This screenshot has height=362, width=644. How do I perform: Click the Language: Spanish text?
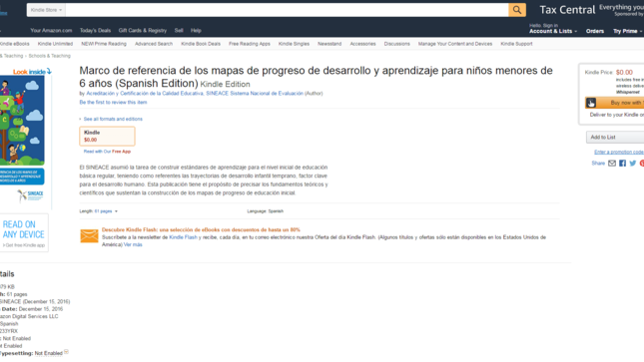click(x=265, y=211)
